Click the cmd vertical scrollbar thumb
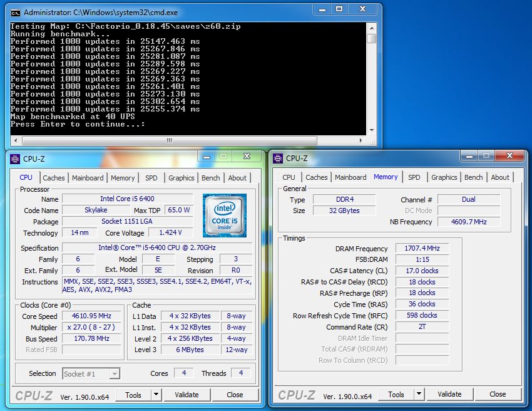The image size is (532, 411). point(372,38)
